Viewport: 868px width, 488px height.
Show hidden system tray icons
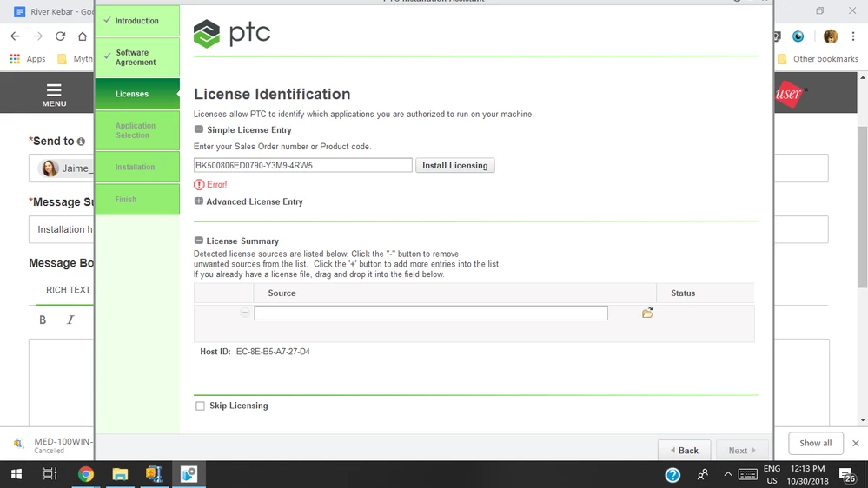click(x=728, y=474)
